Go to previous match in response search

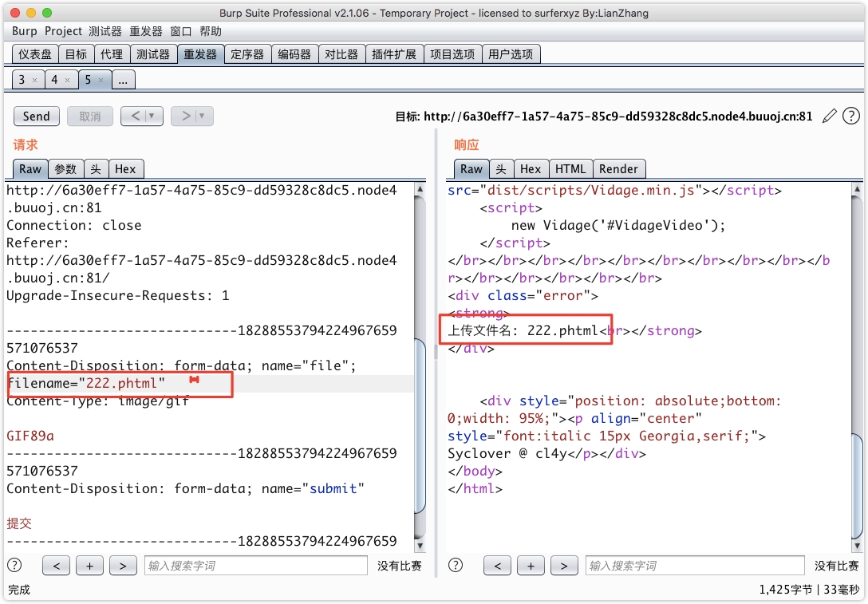point(497,566)
